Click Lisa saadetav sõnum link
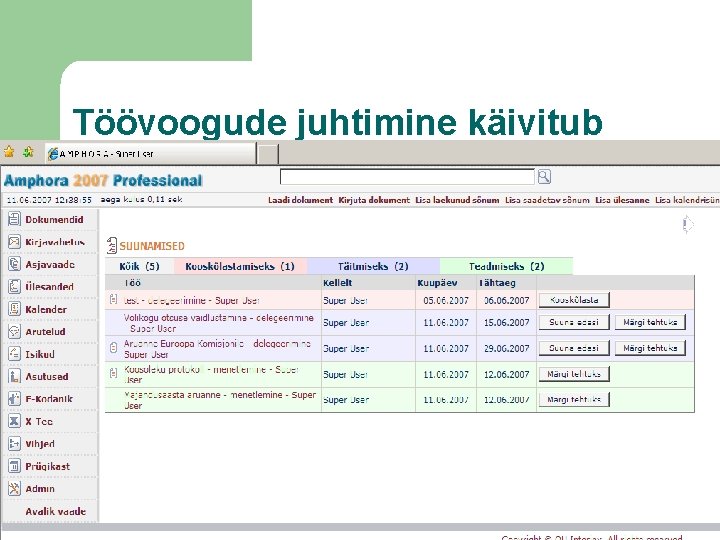The width and height of the screenshot is (720, 540). pos(547,200)
